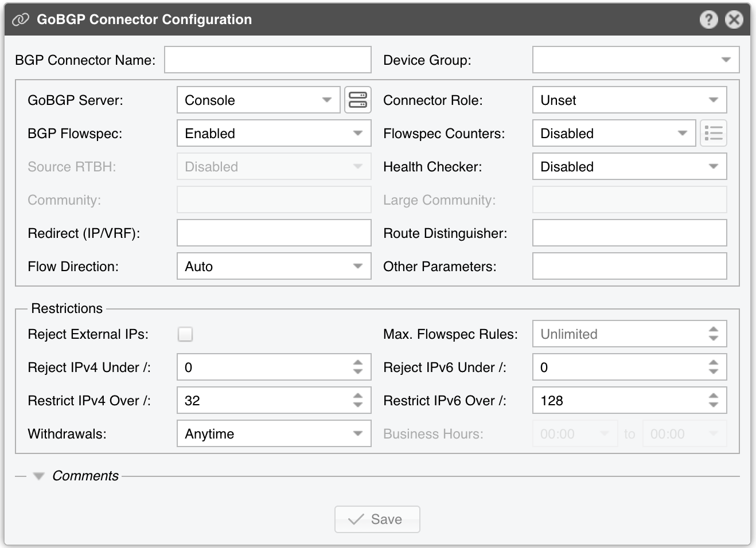The image size is (756, 548).
Task: Increase Restrict IPv4 Over value
Action: [358, 396]
